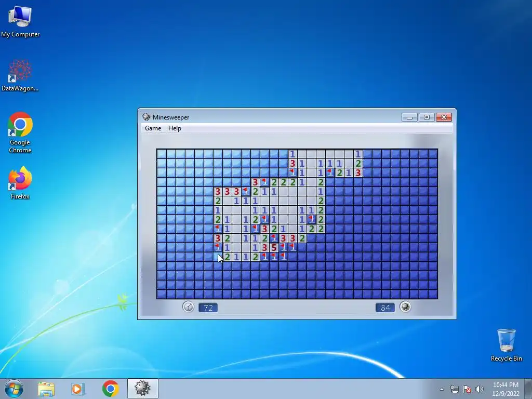The image size is (532, 399).
Task: Open Google Chrome from the taskbar
Action: tap(110, 389)
